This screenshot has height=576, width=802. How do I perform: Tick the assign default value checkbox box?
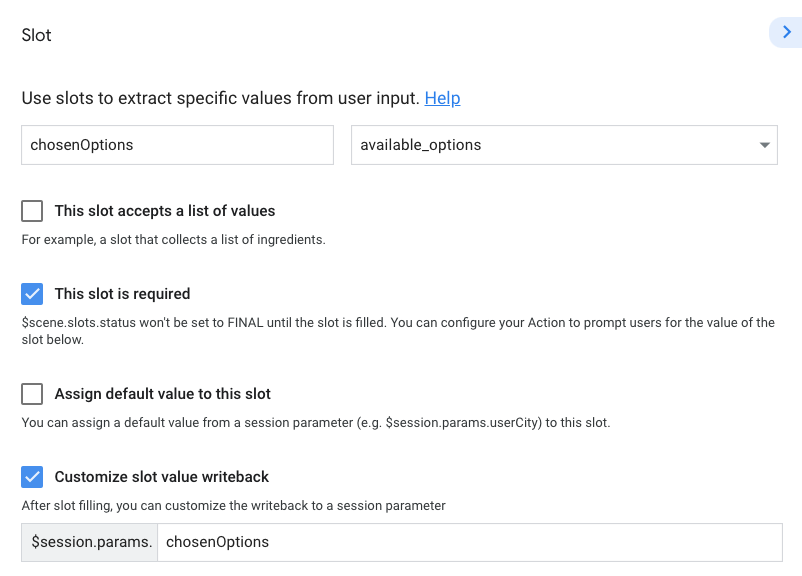tap(33, 393)
